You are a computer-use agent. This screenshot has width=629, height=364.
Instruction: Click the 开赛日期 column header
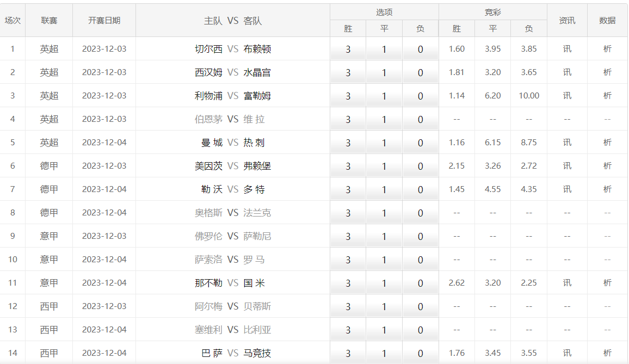(x=104, y=21)
